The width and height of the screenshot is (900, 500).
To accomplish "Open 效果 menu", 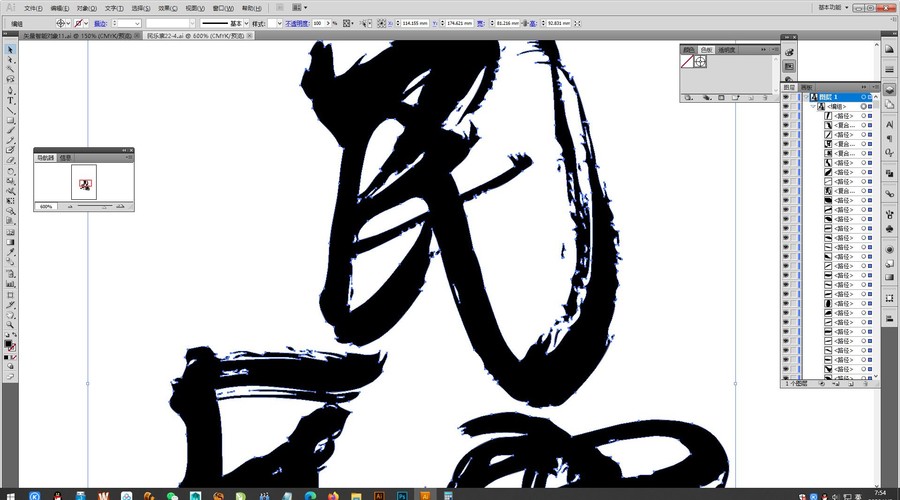I will [168, 8].
